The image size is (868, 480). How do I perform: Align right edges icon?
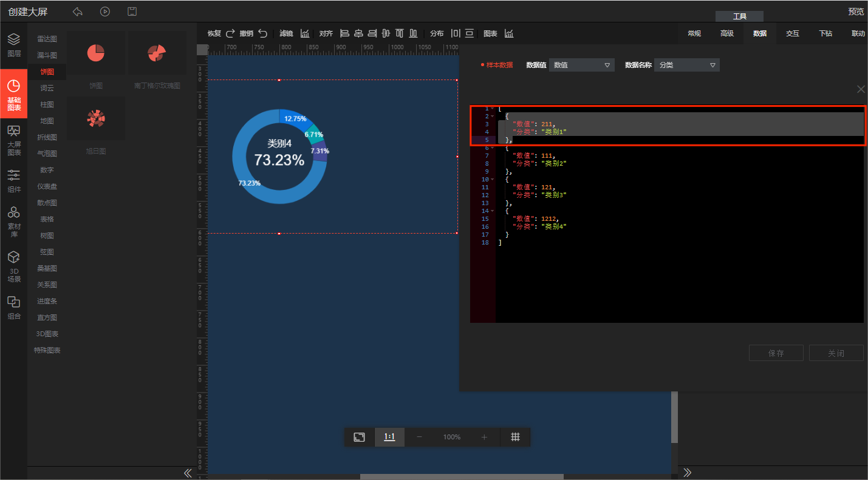coord(372,33)
